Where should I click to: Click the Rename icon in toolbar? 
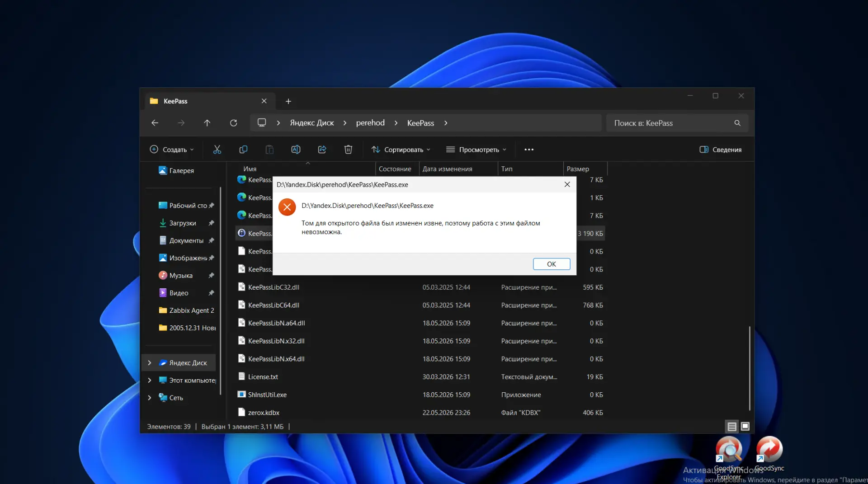pyautogui.click(x=296, y=150)
